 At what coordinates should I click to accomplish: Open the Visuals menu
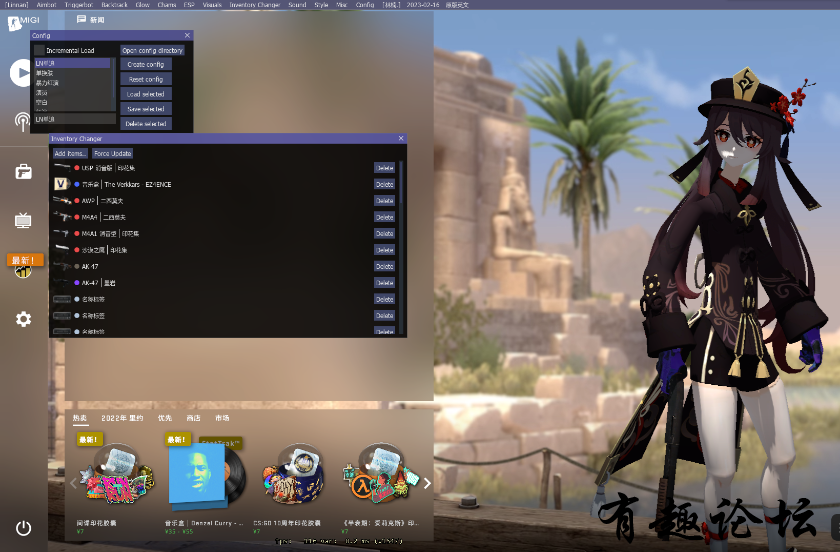click(x=212, y=4)
